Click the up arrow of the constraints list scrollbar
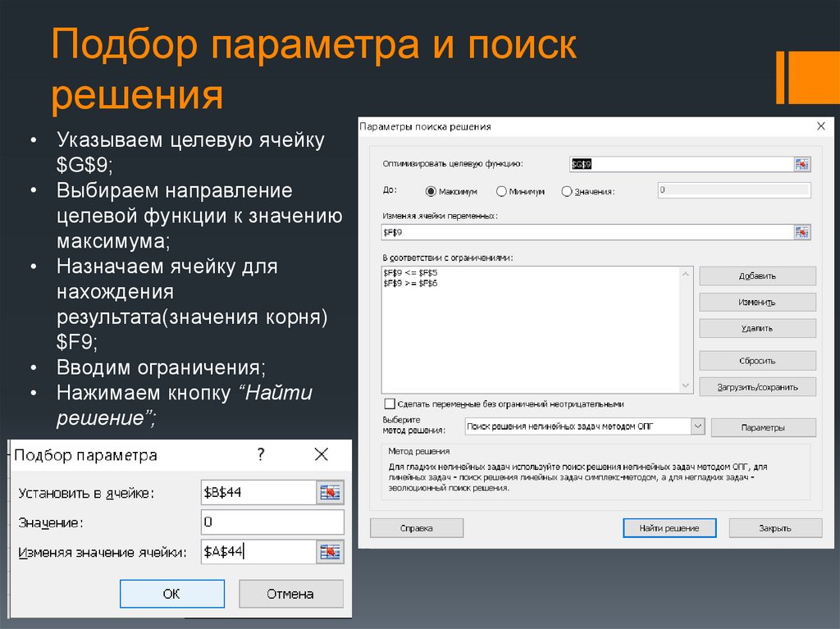 (687, 274)
